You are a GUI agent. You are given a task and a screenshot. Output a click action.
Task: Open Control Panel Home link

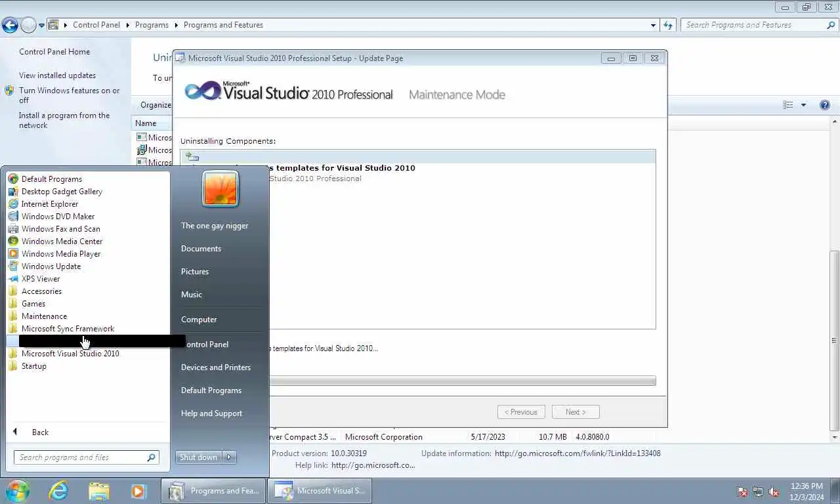pos(54,52)
